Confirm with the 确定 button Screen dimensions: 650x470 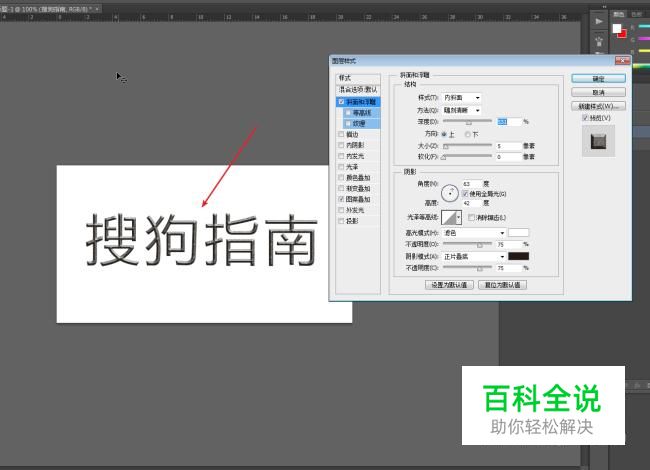click(598, 79)
